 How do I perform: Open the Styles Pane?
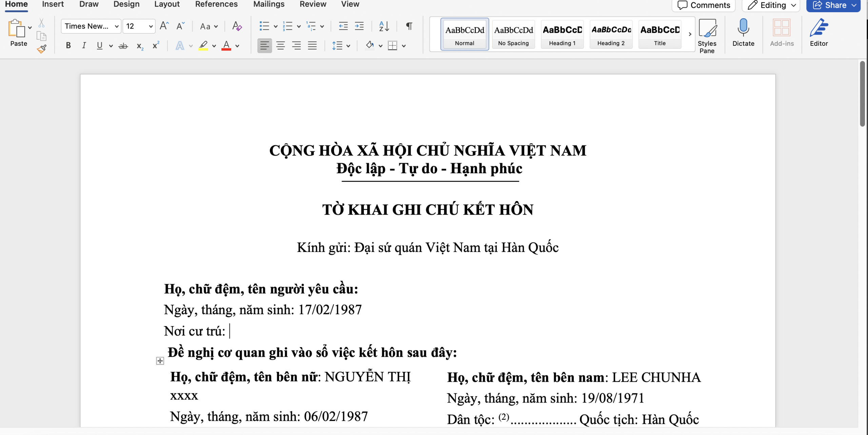[707, 36]
